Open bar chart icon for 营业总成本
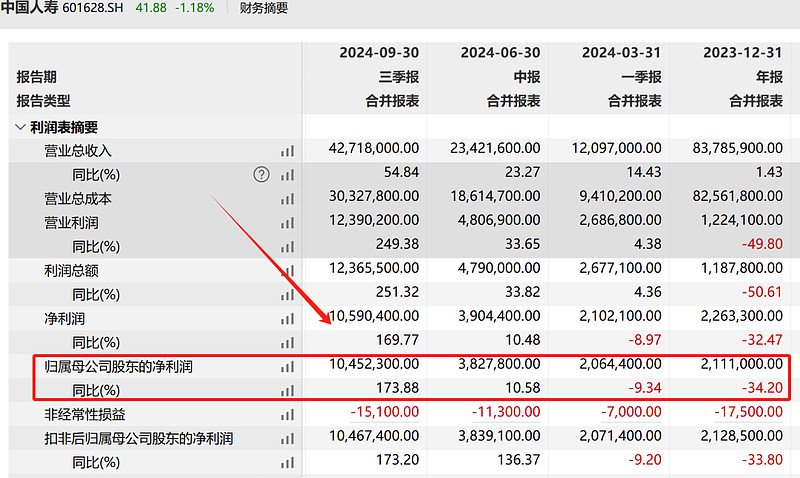This screenshot has width=800, height=478. coord(288,199)
